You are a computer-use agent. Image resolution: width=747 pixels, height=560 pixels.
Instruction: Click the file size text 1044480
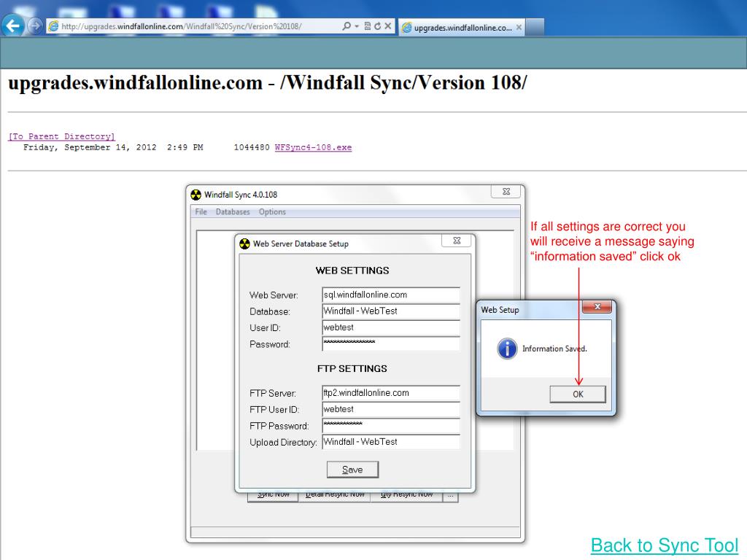coord(252,147)
